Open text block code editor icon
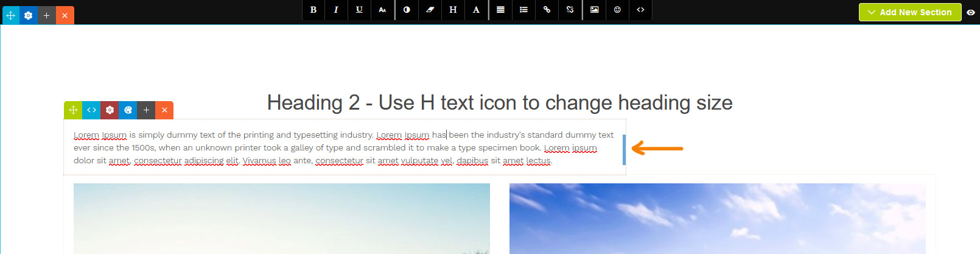 [91, 110]
